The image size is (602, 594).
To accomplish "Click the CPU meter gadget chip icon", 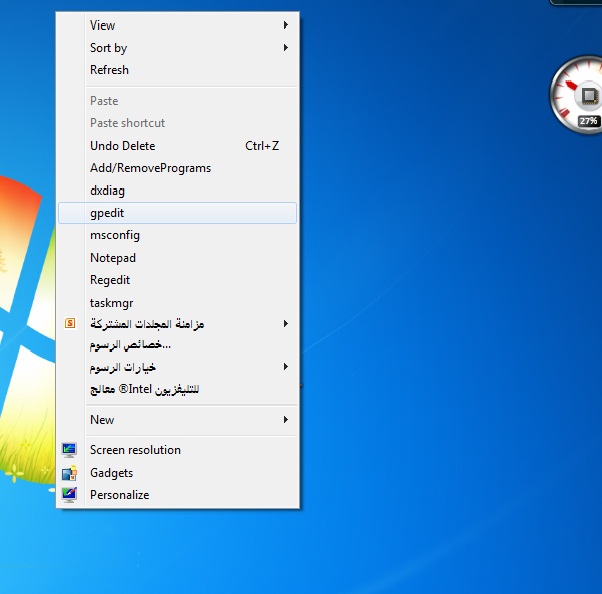I will click(590, 95).
